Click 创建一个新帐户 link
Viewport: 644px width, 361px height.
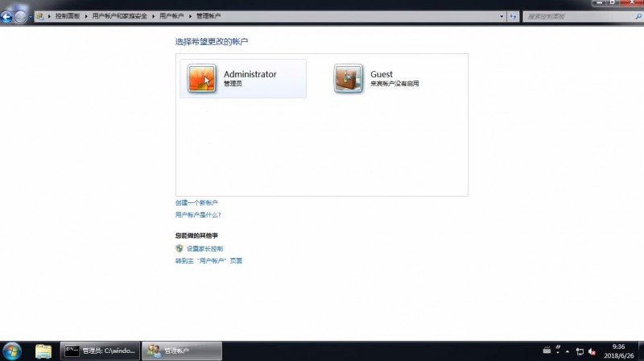196,203
